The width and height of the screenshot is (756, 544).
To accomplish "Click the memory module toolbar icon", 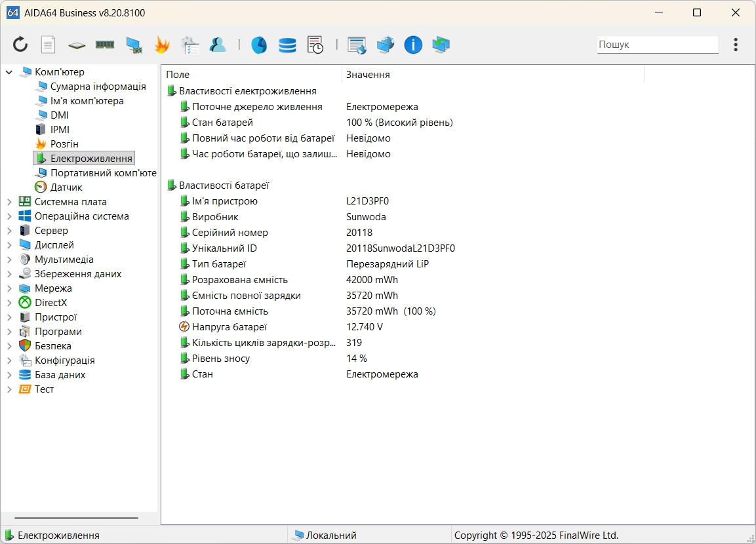I will tap(105, 45).
